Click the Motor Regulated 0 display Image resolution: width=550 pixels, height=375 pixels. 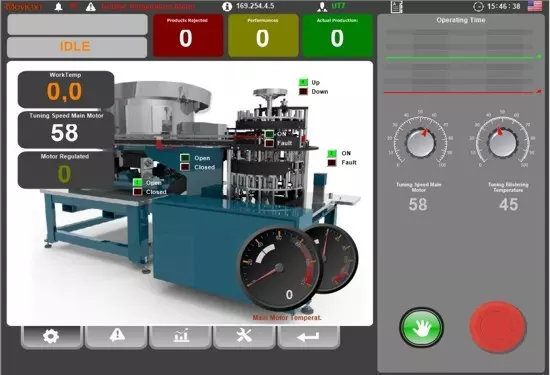coord(66,170)
